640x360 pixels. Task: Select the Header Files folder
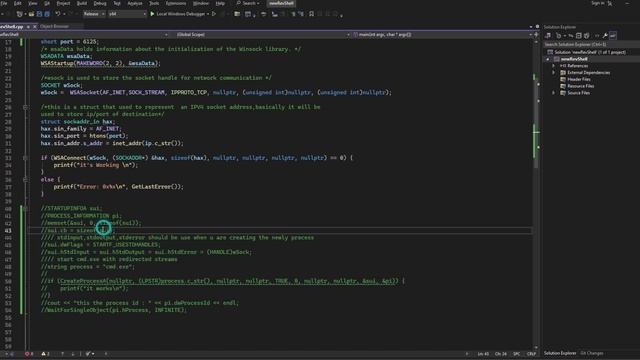coord(578,79)
